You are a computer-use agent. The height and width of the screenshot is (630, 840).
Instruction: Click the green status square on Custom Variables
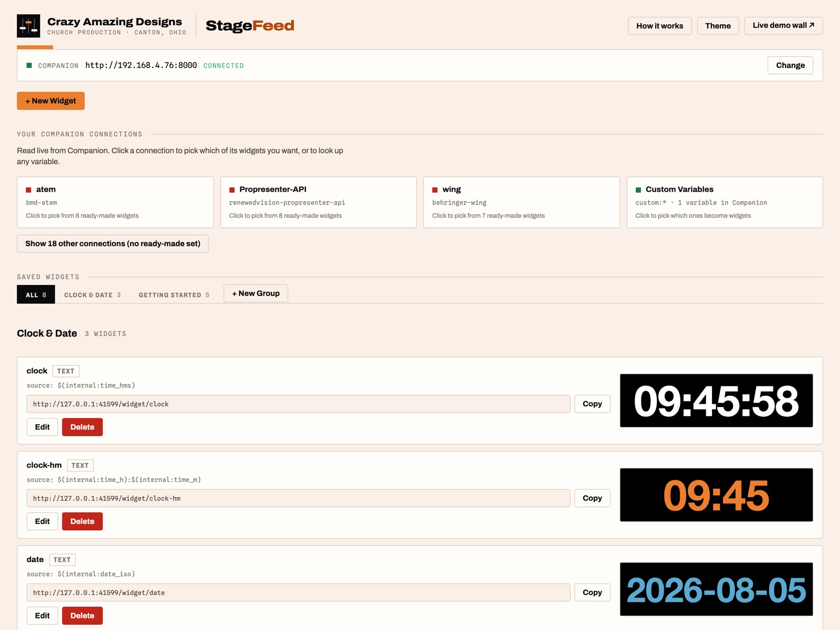638,190
